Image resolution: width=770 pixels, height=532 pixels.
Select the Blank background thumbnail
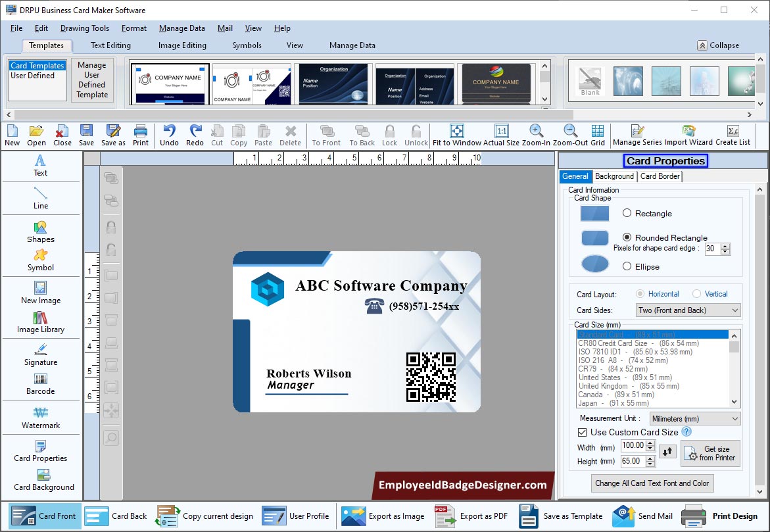pyautogui.click(x=590, y=81)
